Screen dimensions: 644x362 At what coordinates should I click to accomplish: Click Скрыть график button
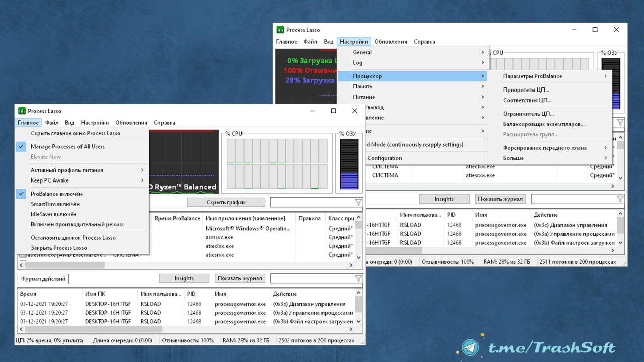[226, 202]
